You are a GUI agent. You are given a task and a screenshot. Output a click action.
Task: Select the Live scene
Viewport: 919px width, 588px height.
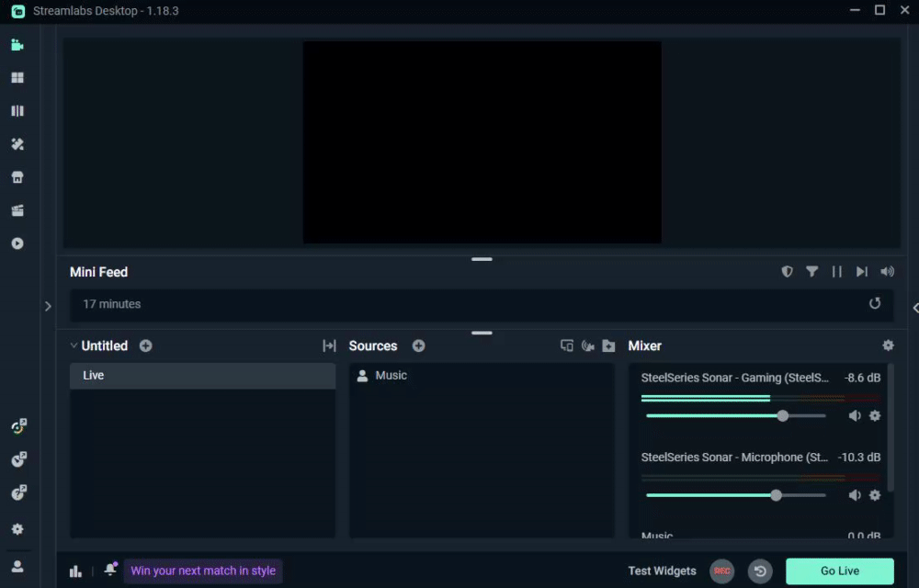[203, 376]
